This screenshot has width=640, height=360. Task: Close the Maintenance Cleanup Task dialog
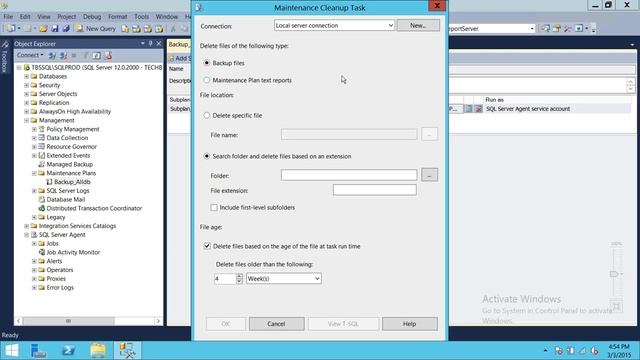coord(437,6)
